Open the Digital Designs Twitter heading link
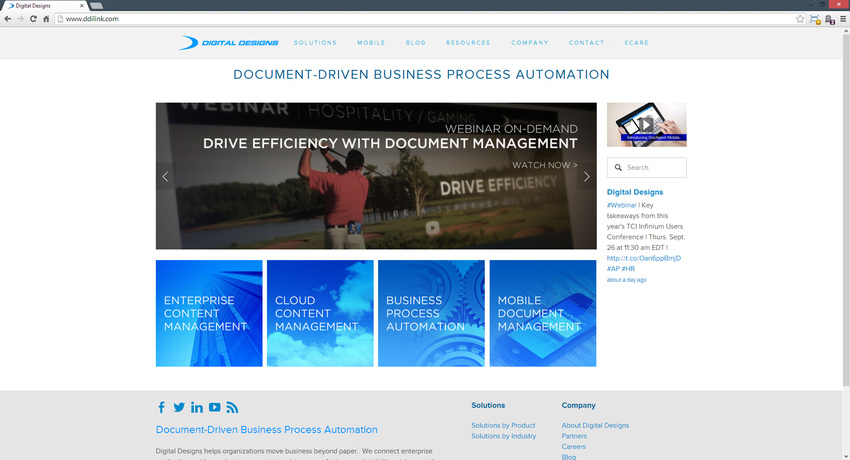Screen dimensions: 850x460 coord(635,192)
